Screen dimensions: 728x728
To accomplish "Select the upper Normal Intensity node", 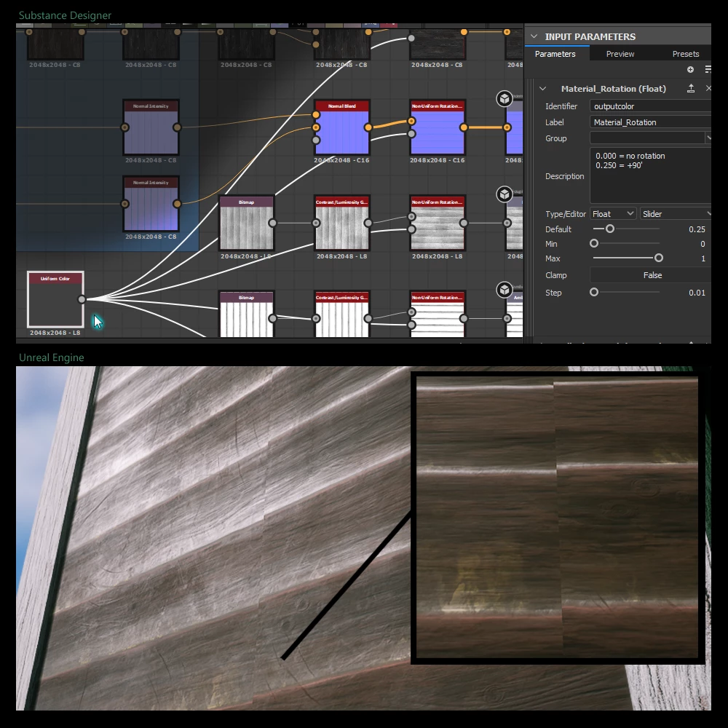I will pyautogui.click(x=151, y=127).
